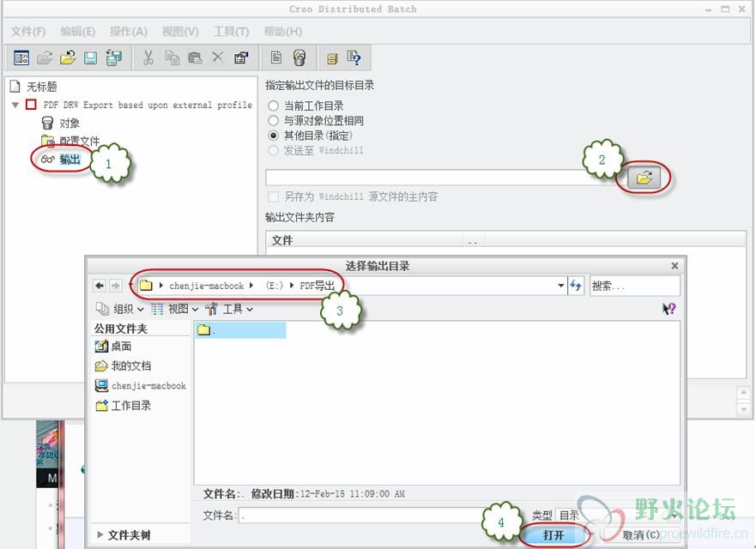
Task: Select 发送至 Windchill radio option
Action: [x=274, y=150]
